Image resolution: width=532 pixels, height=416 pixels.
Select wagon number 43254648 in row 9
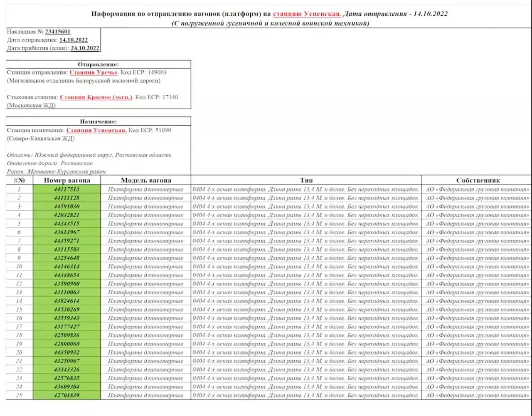(x=68, y=258)
